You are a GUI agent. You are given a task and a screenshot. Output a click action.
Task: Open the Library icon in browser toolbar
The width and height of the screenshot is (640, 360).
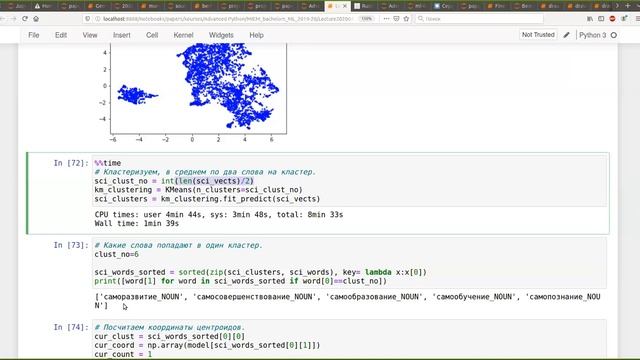(590, 19)
